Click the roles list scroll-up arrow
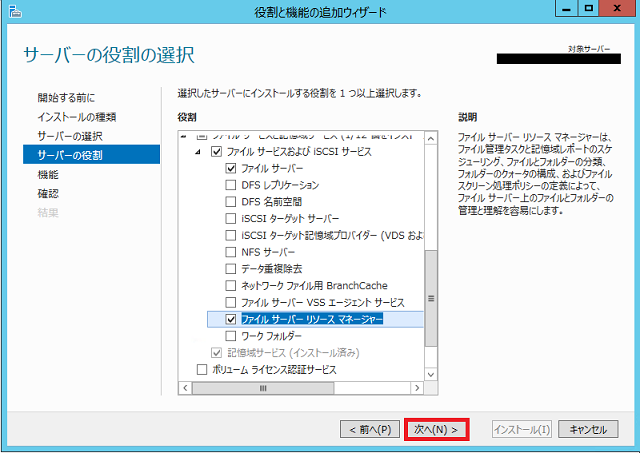Screen dimensions: 640x453 [431, 135]
